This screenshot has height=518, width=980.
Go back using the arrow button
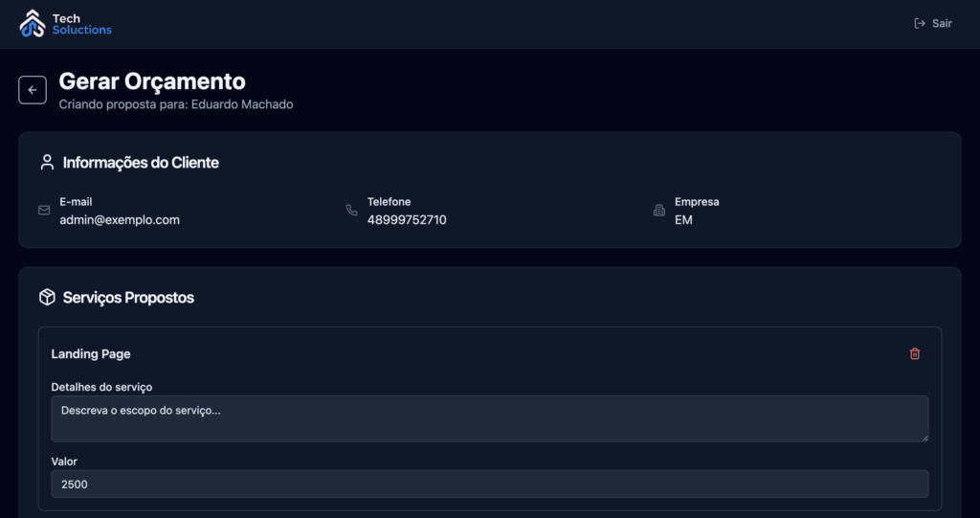point(33,90)
